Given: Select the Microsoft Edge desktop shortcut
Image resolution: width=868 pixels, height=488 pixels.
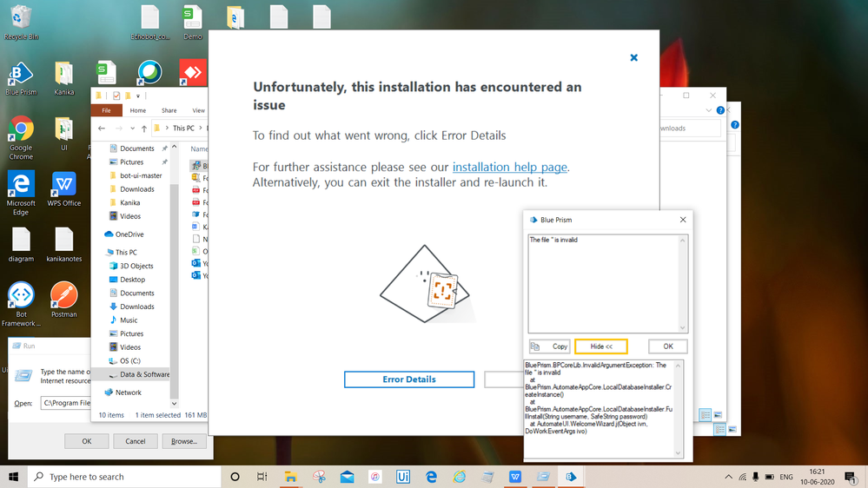Looking at the screenshot, I should point(21,193).
